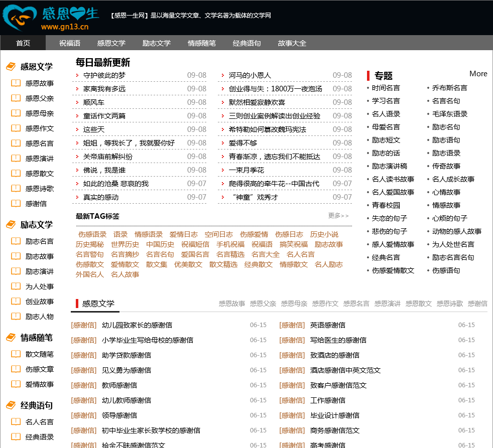This screenshot has width=493, height=448.
Task: Click the pencil icon beside 情感随笔 sidebar heading
Action: [11, 338]
